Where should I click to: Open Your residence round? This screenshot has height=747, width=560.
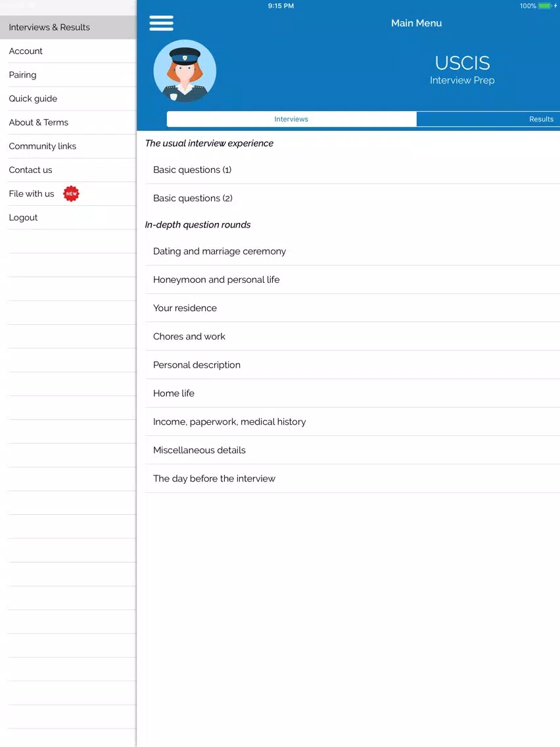[352, 308]
